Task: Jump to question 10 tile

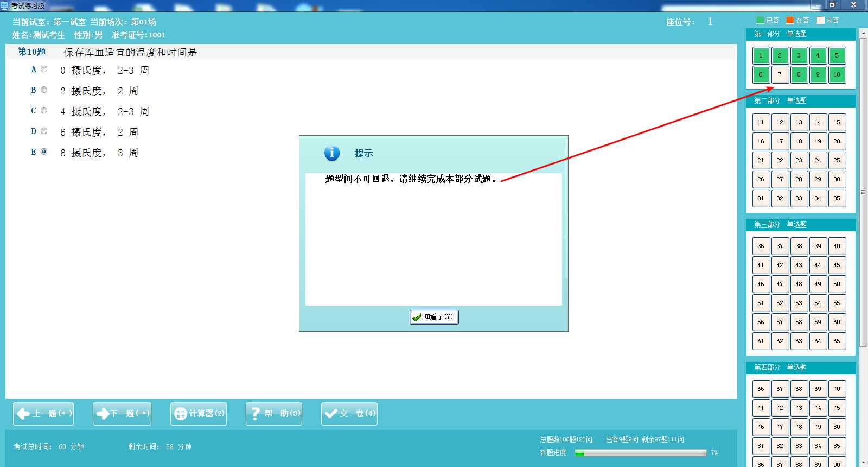Action: click(837, 74)
